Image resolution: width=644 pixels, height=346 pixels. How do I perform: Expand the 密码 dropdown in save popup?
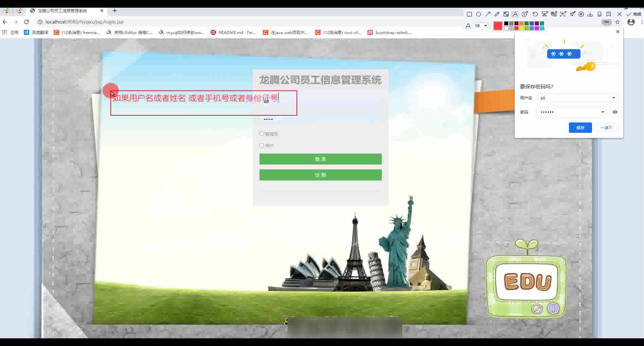pos(572,112)
